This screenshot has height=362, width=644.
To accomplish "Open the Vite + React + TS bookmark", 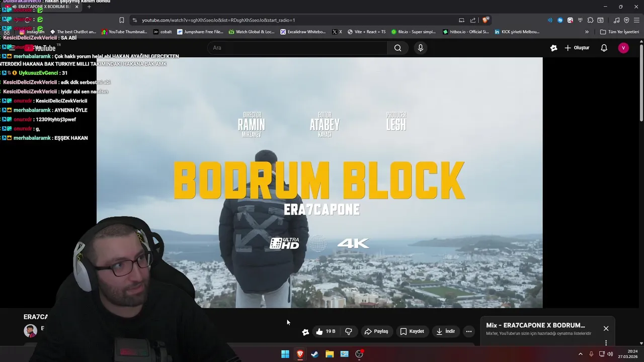I will click(366, 32).
